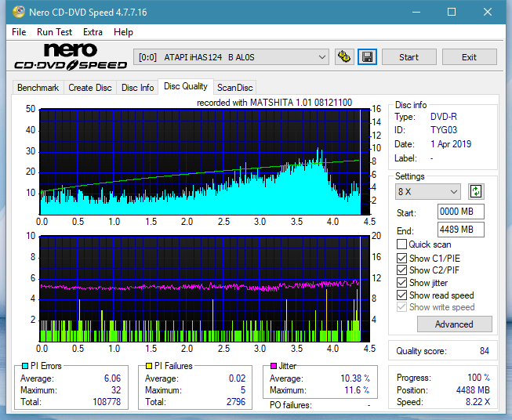
Task: Click the yellow PI Failures color swatch
Action: [148, 366]
